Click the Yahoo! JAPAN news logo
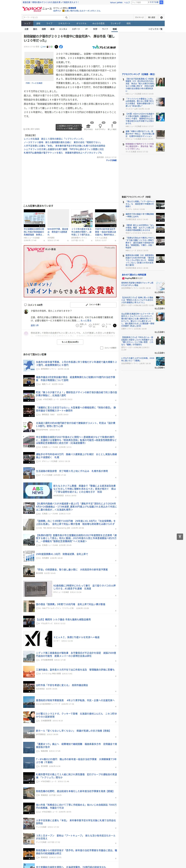The width and height of the screenshot is (186, 868). click(37, 9)
